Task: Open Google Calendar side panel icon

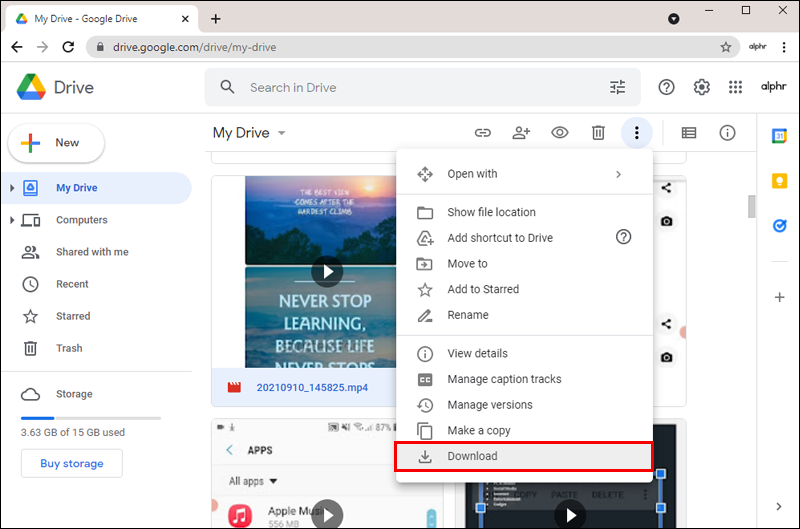Action: 780,136
